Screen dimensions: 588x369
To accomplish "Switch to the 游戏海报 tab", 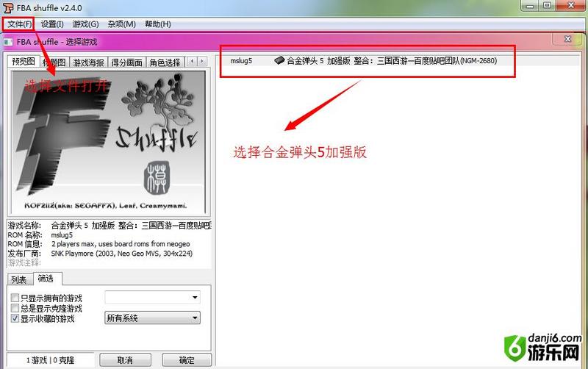I will [88, 62].
